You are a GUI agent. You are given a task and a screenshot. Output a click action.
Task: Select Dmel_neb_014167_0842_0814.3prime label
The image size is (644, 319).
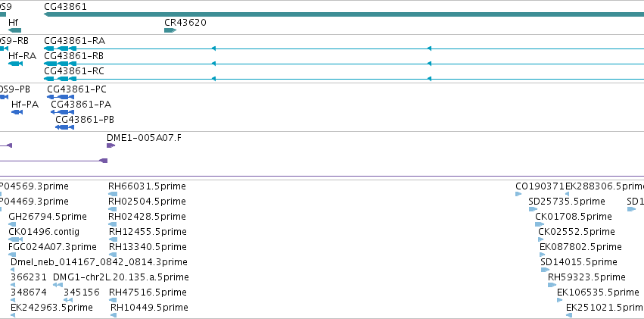click(x=99, y=262)
